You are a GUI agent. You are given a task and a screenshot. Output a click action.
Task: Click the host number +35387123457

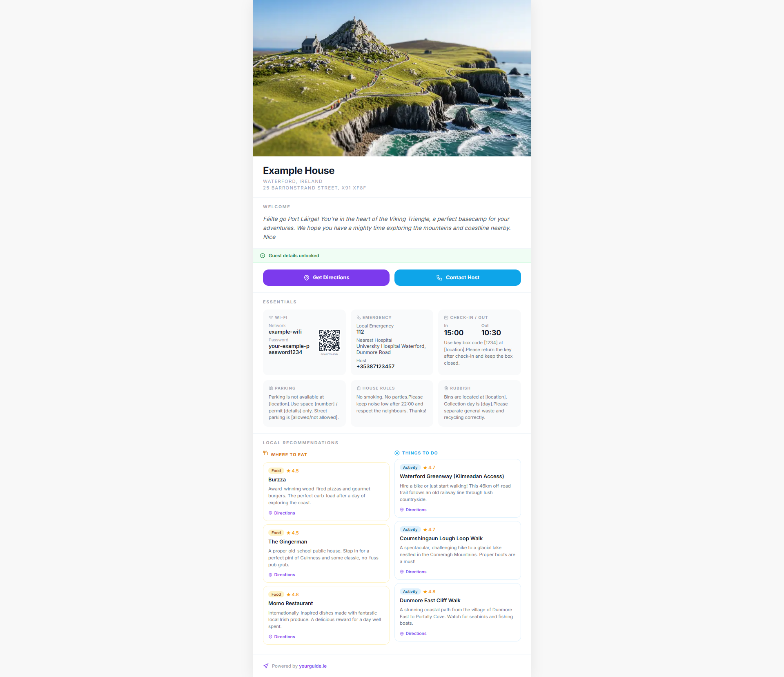pos(375,367)
